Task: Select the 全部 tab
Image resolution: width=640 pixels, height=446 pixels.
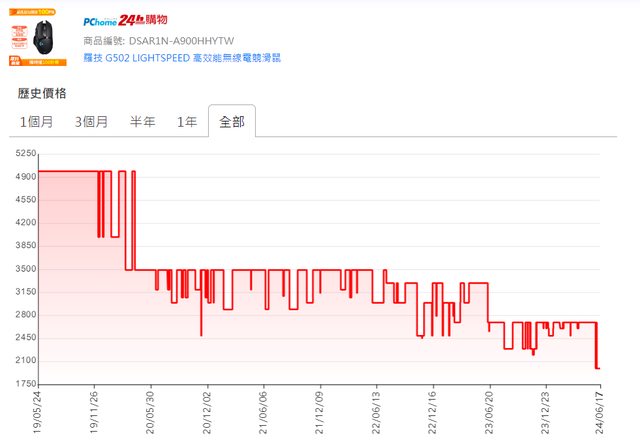Action: (231, 122)
